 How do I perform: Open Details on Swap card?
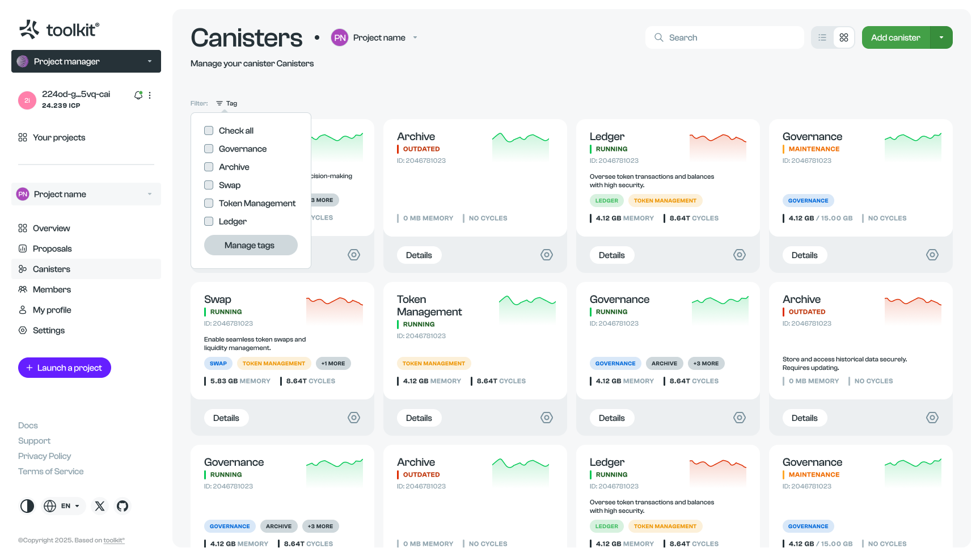tap(226, 418)
